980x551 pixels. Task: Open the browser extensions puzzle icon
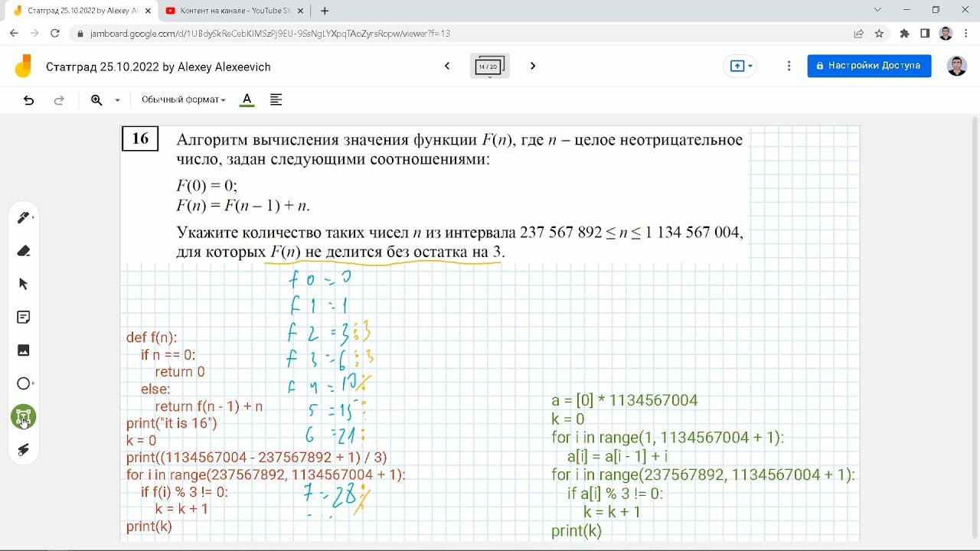(905, 34)
